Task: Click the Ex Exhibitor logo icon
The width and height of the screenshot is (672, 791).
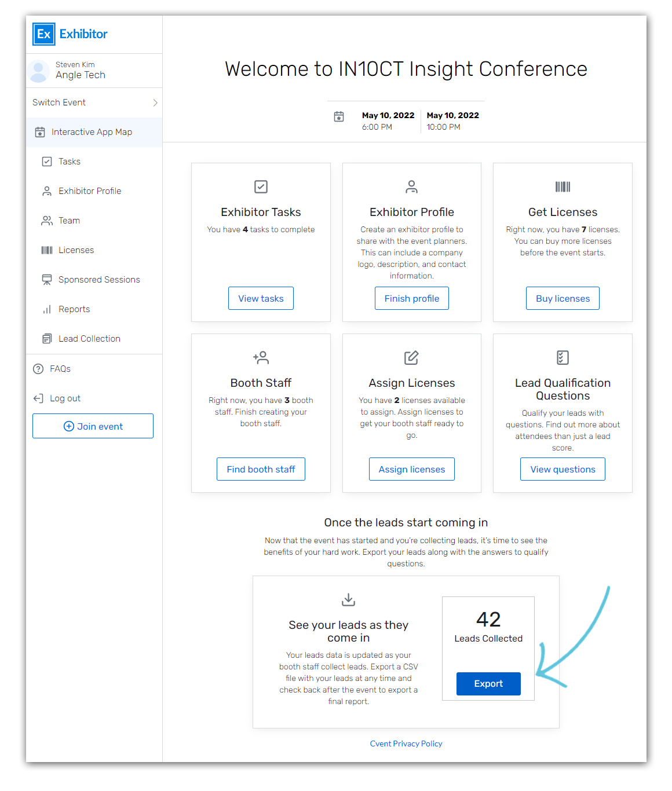Action: [43, 34]
